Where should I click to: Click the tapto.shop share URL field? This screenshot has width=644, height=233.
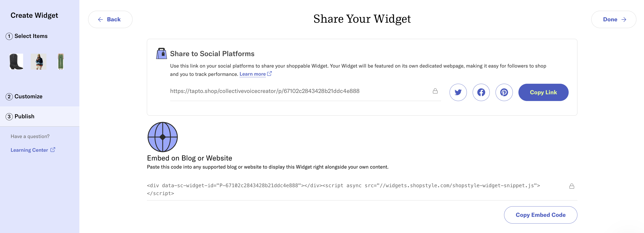[x=305, y=91]
